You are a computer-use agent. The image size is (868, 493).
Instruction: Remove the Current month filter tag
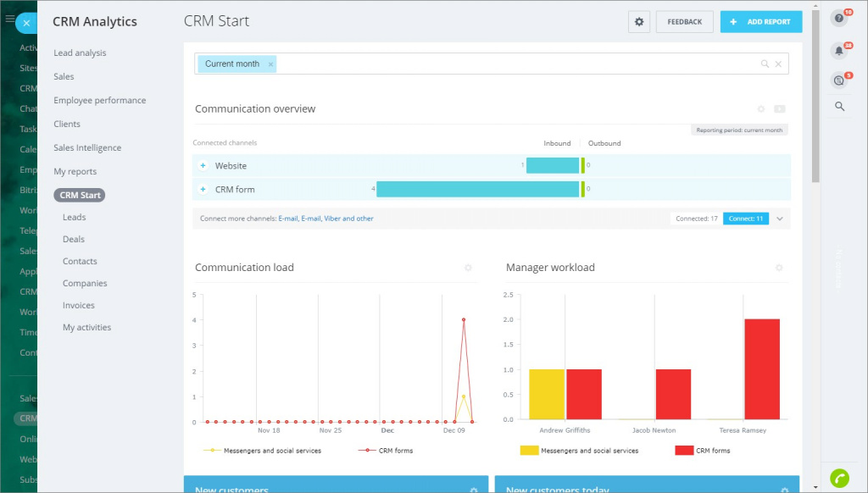tap(270, 64)
